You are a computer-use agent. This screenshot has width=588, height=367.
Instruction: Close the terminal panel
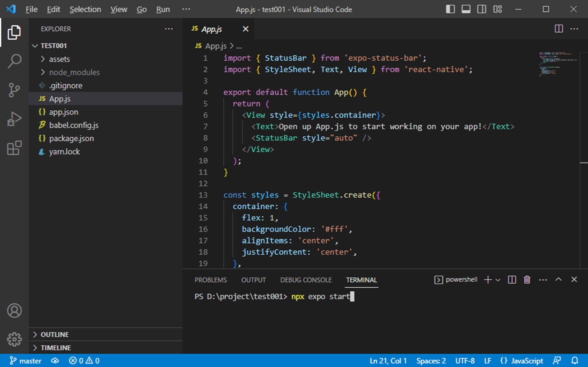(574, 280)
